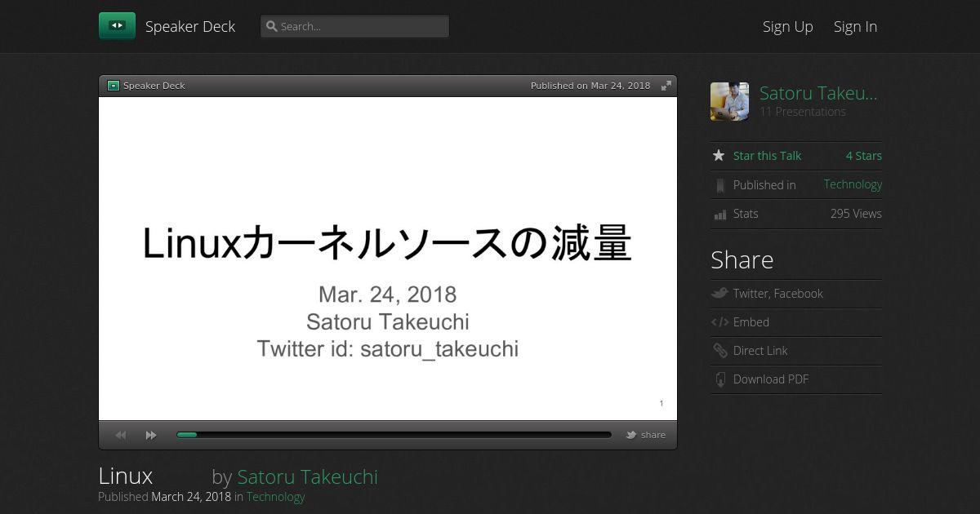Open the Technology category in sidebar

tap(853, 184)
